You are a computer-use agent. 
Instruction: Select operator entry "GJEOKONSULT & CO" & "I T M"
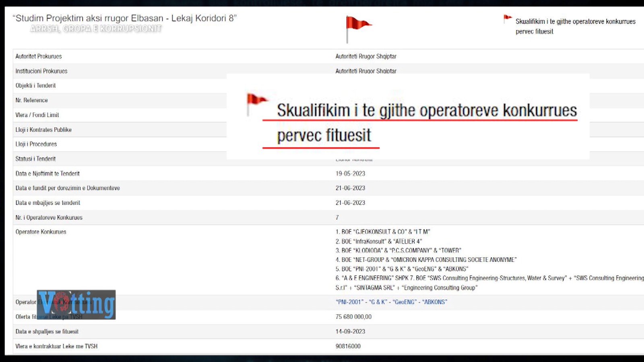click(x=383, y=232)
